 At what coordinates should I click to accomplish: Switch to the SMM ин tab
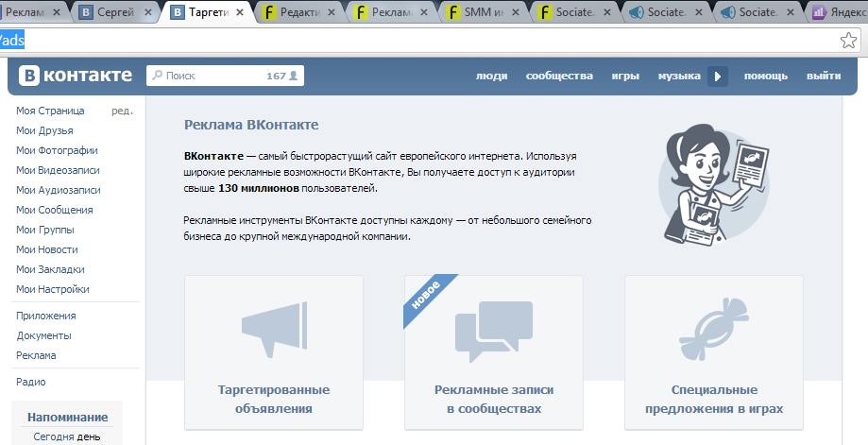click(485, 12)
